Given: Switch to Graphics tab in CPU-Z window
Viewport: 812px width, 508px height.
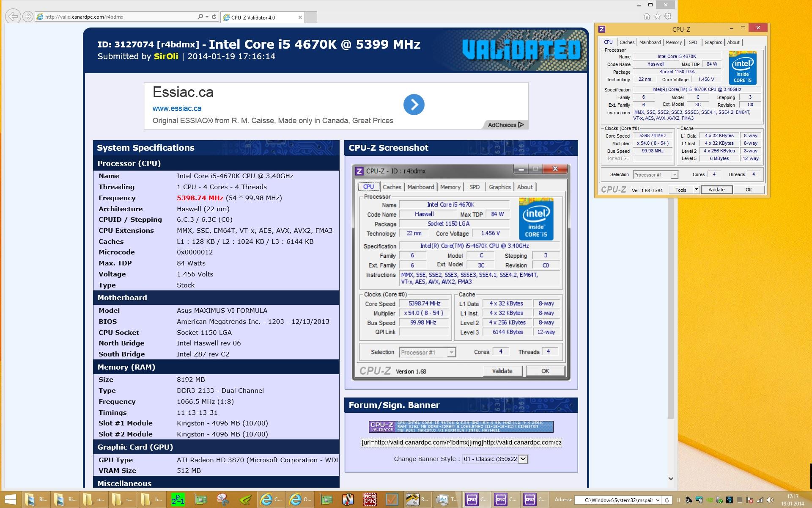Looking at the screenshot, I should point(713,42).
